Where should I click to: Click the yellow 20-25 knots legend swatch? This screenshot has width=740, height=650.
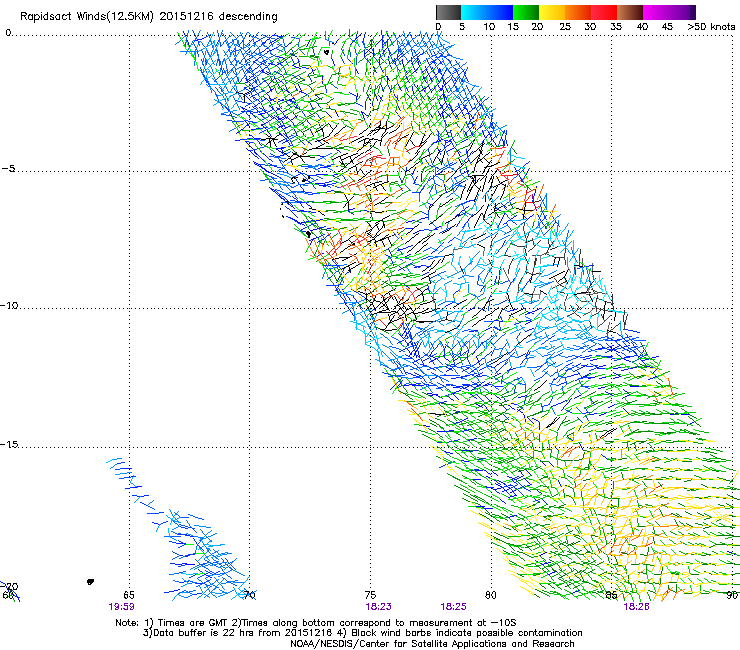tap(552, 12)
